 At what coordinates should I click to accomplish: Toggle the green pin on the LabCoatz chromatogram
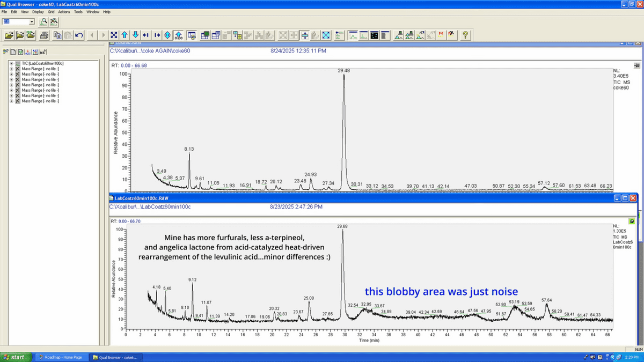point(632,221)
